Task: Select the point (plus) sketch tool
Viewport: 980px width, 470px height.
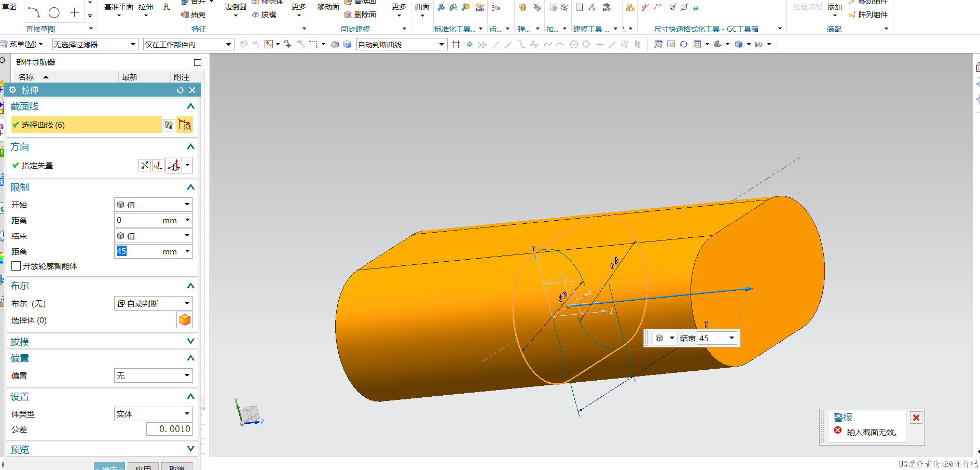Action: [x=75, y=12]
